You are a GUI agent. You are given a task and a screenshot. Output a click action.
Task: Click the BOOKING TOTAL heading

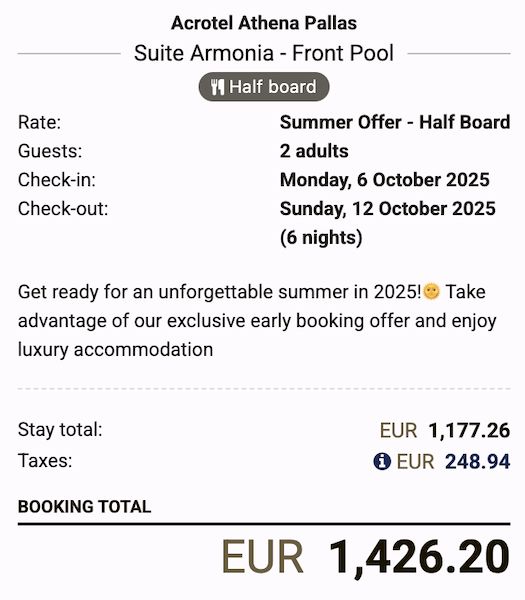(x=85, y=507)
